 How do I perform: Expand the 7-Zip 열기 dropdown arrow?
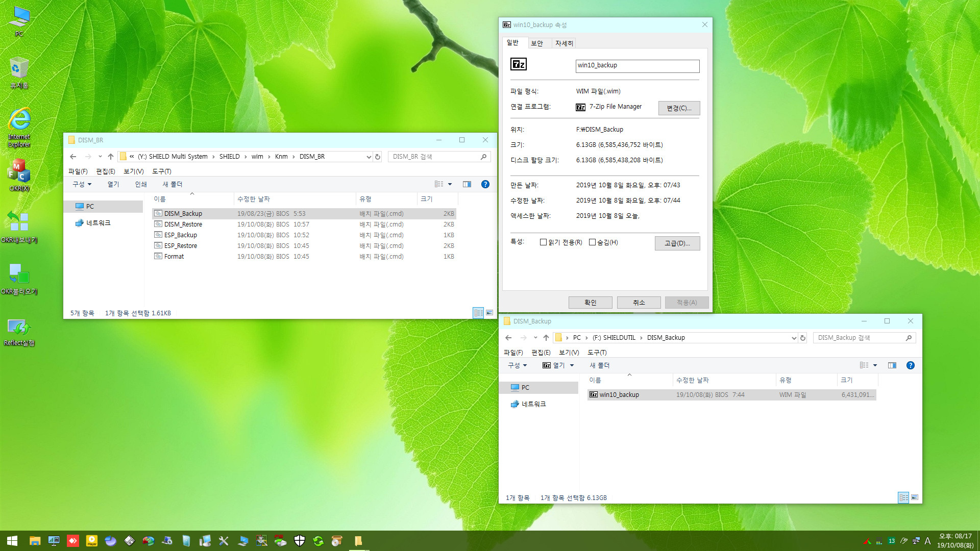click(572, 365)
